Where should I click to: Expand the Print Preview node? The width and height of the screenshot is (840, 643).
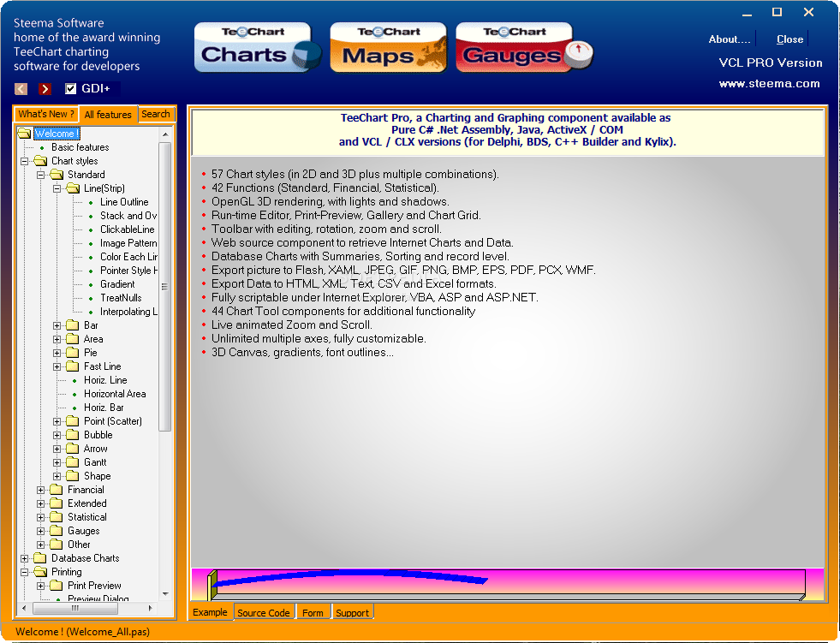click(41, 586)
